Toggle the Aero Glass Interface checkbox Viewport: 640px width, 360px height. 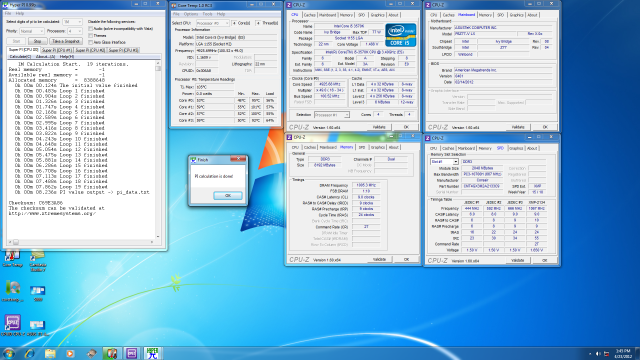(x=91, y=42)
